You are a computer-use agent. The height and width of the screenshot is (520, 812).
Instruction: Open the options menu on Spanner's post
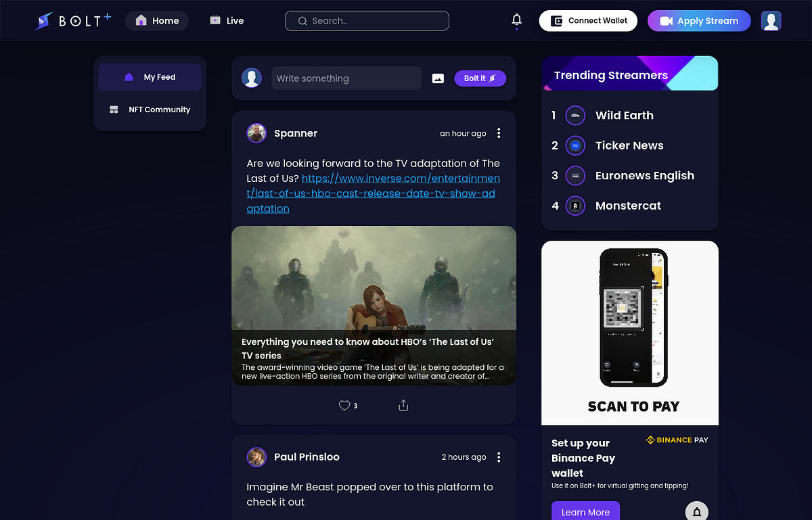[x=499, y=133]
